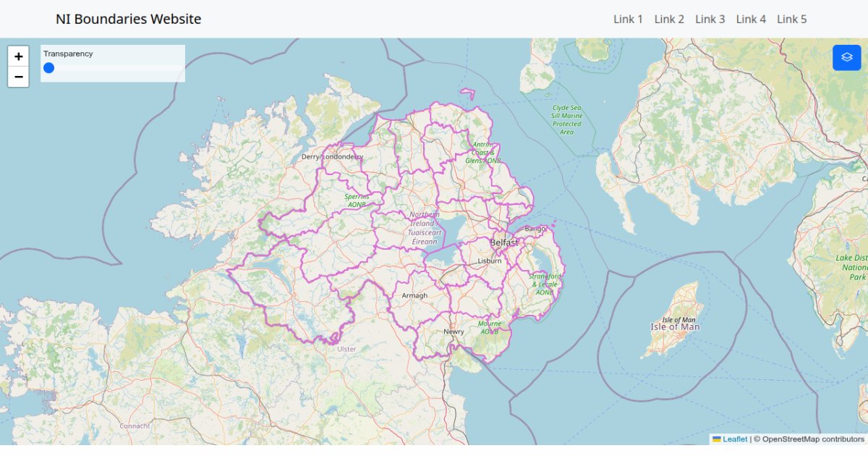Click the Newry label on the map
The width and height of the screenshot is (868, 456).
click(454, 332)
